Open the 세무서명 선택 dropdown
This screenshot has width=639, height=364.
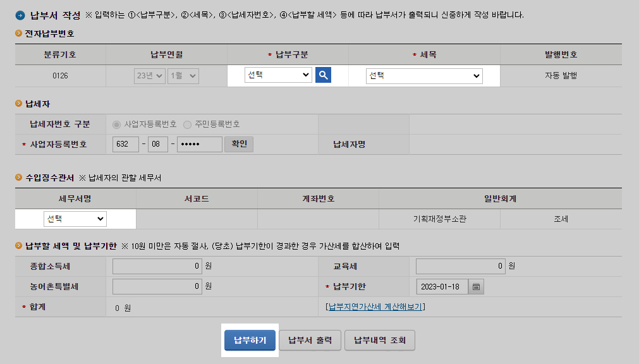click(75, 219)
